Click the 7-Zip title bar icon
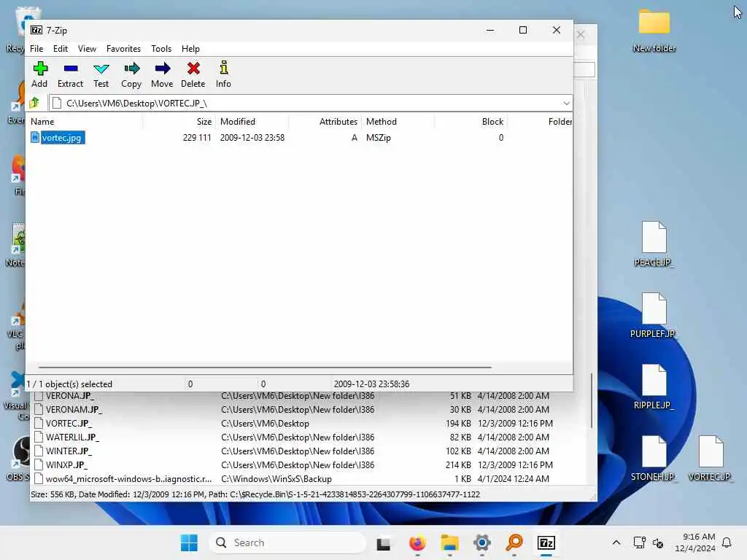The image size is (747, 560). [36, 30]
